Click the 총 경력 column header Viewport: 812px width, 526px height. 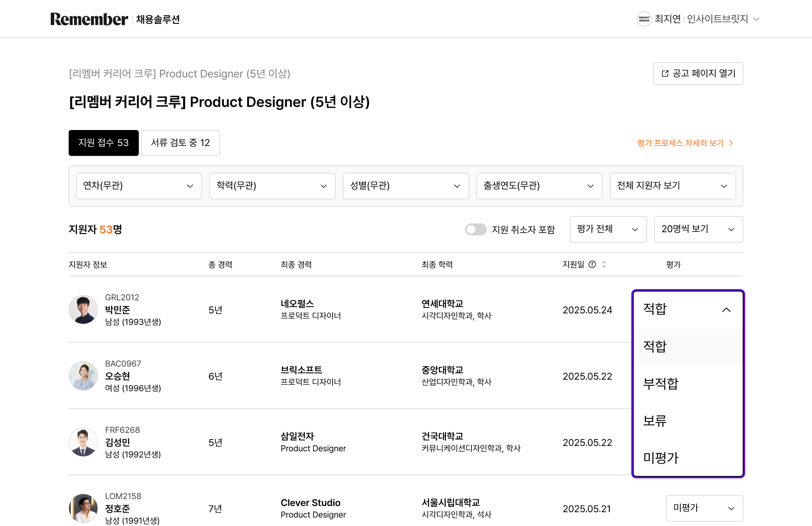point(220,265)
